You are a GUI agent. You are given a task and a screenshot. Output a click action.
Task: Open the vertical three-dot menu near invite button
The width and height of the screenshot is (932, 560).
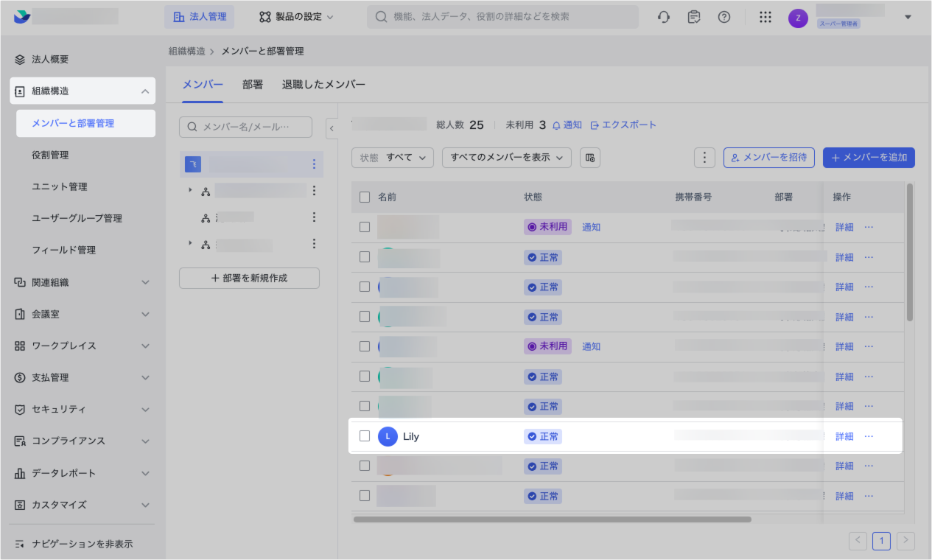(705, 157)
